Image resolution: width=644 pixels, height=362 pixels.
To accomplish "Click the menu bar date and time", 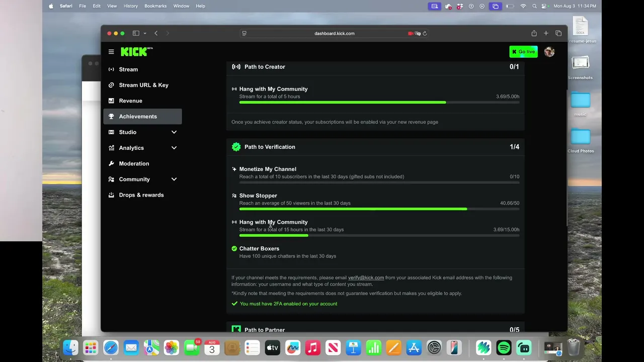I will pos(575,6).
